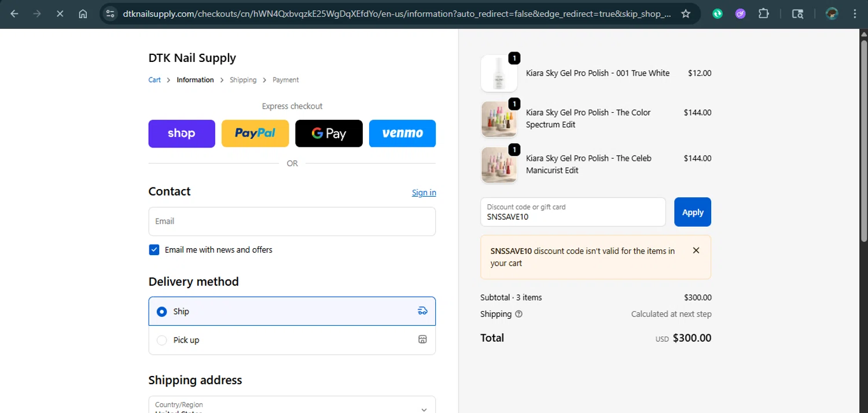Open site information icon in address bar
This screenshot has height=413, width=868.
tap(111, 14)
